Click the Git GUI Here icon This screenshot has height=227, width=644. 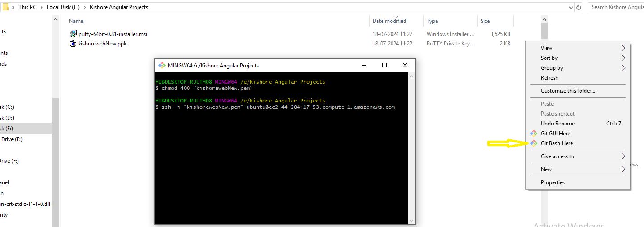click(x=533, y=134)
